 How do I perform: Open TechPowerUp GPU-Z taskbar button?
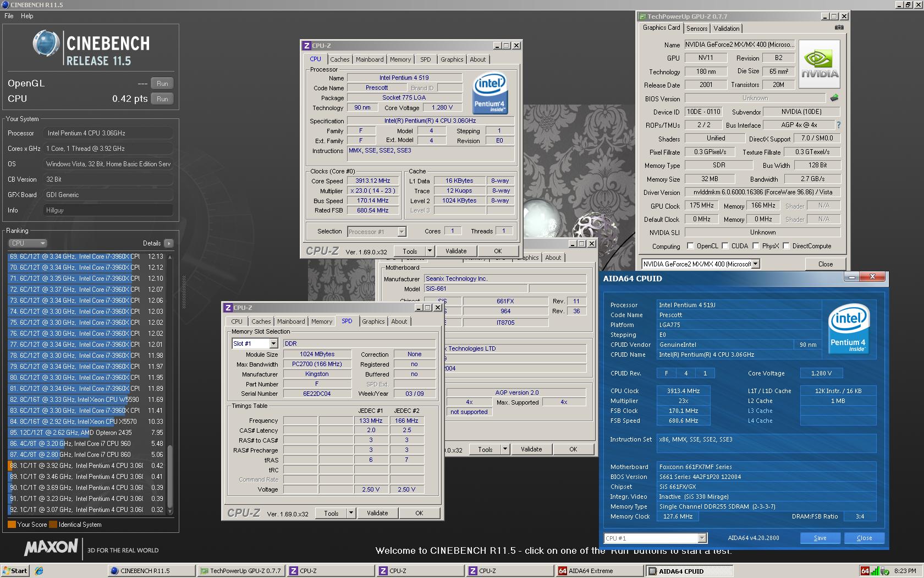[240, 571]
